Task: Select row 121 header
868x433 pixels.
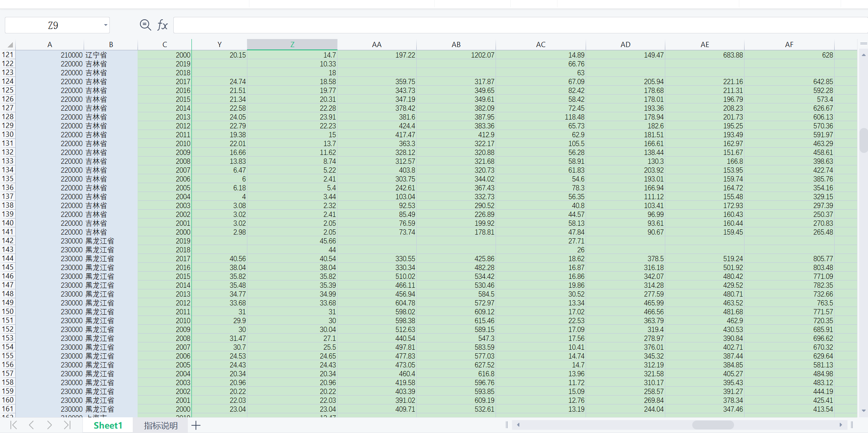Action: coord(8,55)
